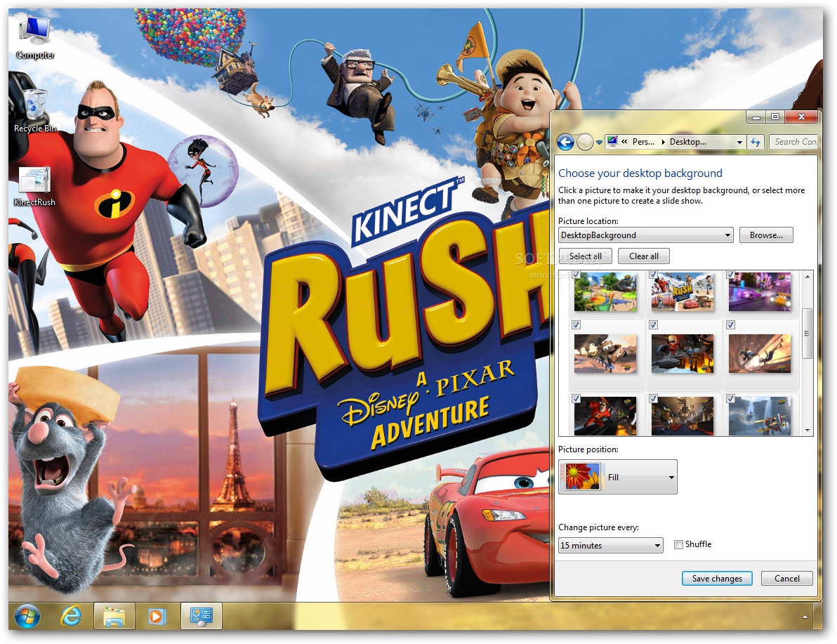Open the KinectRush desktop shortcut
The image size is (837, 644).
click(x=34, y=186)
